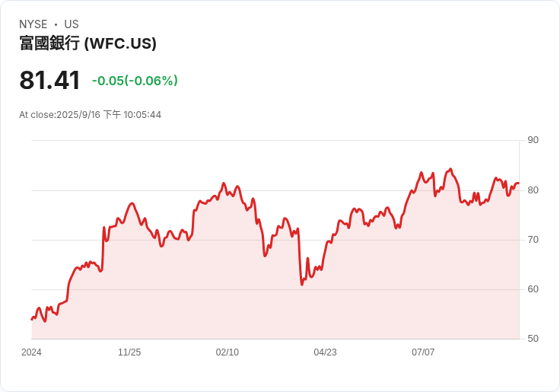The height and width of the screenshot is (392, 560).
Task: Click the NYSE exchange label
Action: click(x=33, y=24)
